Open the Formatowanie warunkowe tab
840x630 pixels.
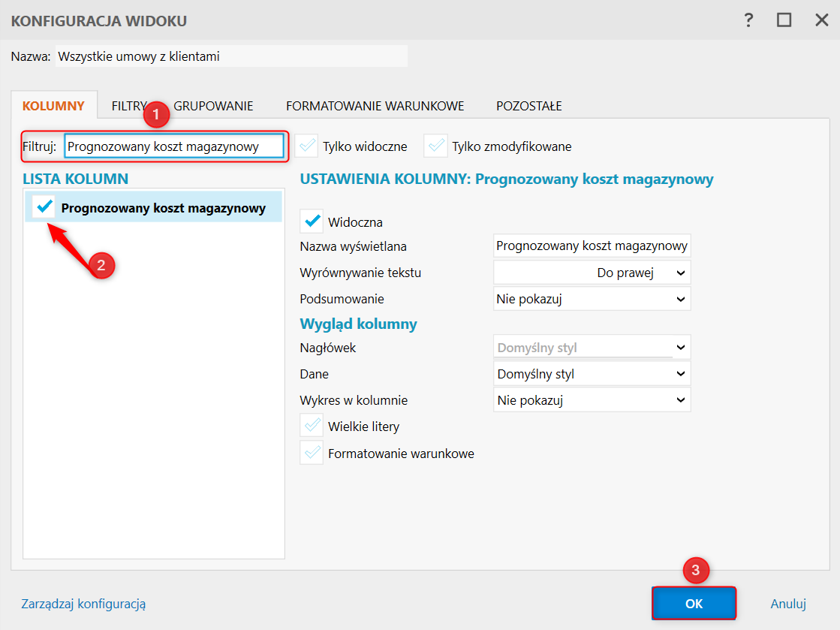pyautogui.click(x=375, y=106)
